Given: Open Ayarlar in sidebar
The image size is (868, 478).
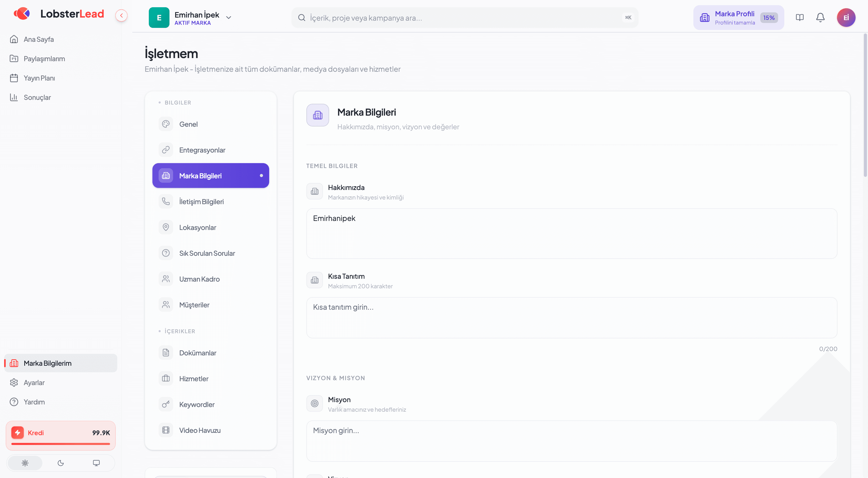Looking at the screenshot, I should [x=61, y=383].
